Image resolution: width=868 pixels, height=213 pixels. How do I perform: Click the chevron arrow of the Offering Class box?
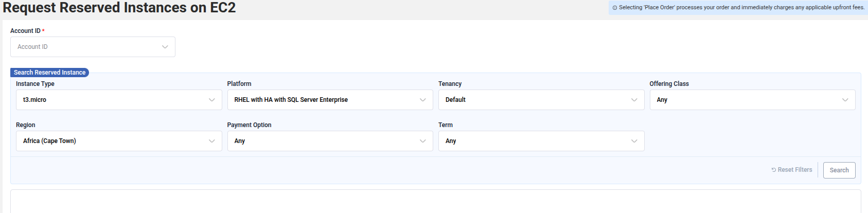click(845, 100)
